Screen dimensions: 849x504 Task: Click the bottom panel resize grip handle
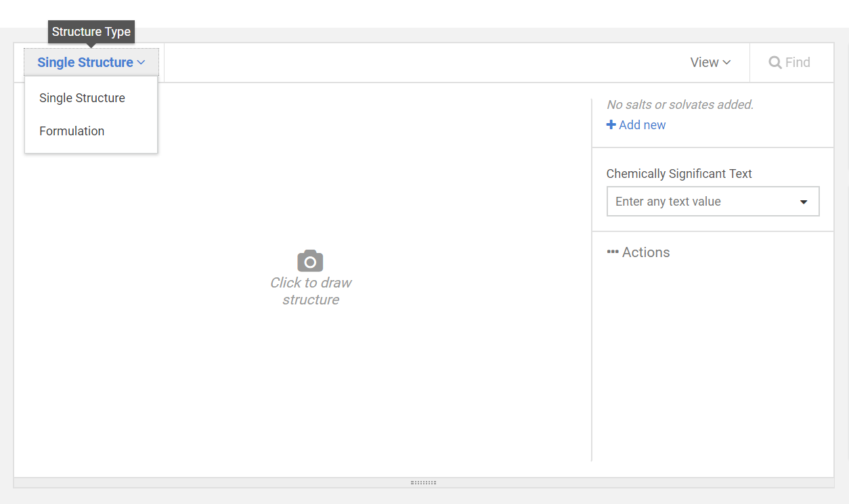(x=423, y=482)
